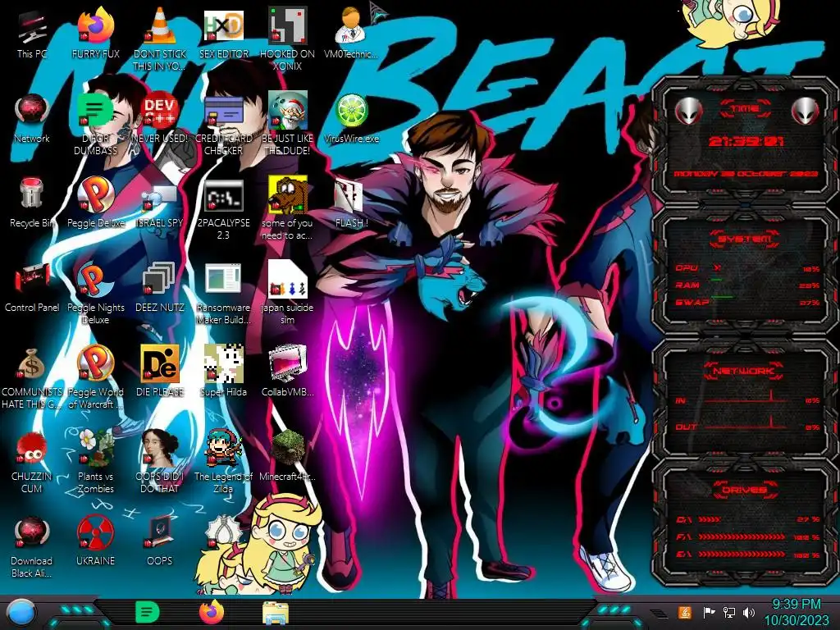Click the DRIVES widget header
Viewport: 840px width, 630px height.
coord(743,490)
